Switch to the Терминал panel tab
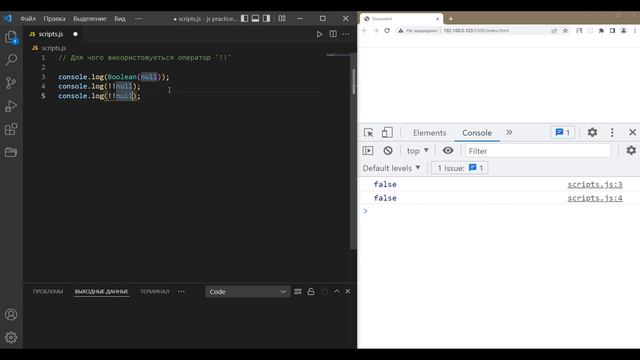 click(x=154, y=291)
